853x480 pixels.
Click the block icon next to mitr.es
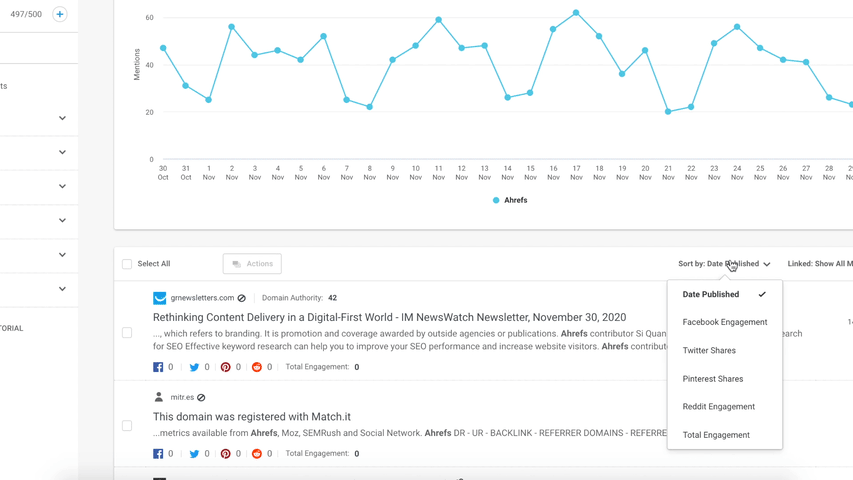point(201,398)
